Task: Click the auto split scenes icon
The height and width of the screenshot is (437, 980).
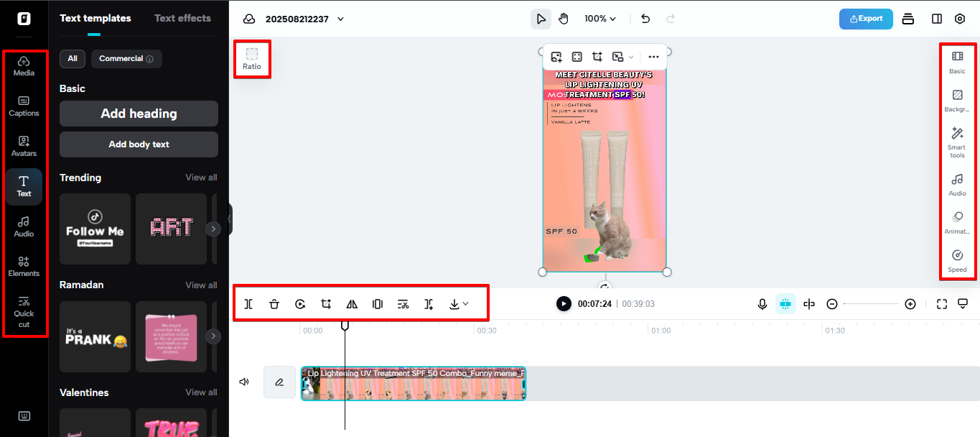Action: click(x=429, y=304)
